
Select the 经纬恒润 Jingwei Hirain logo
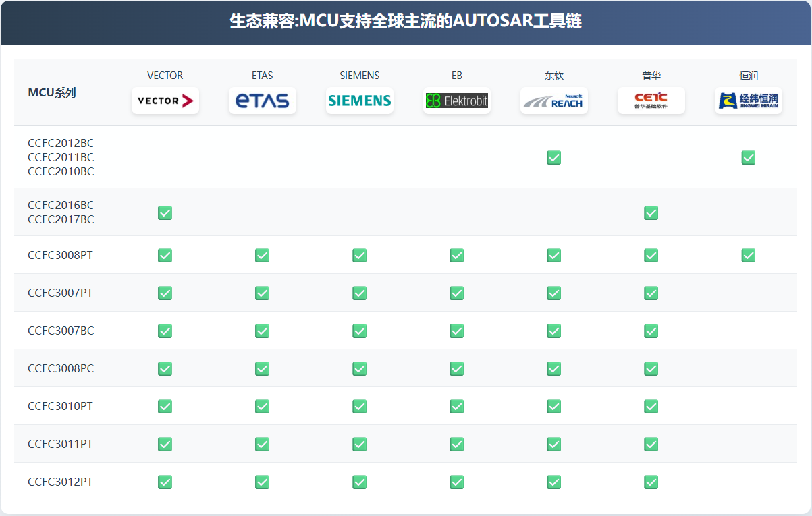(749, 101)
